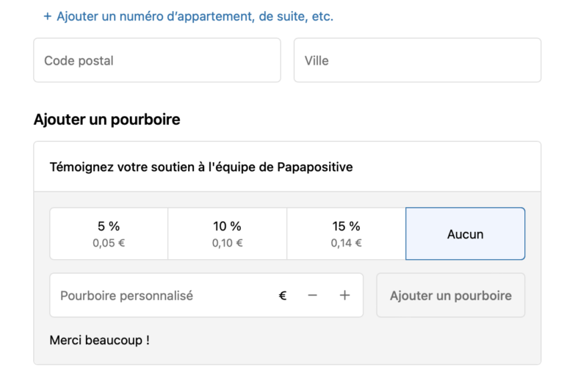The height and width of the screenshot is (392, 564).
Task: Focus the Code postal field
Action: tap(157, 60)
